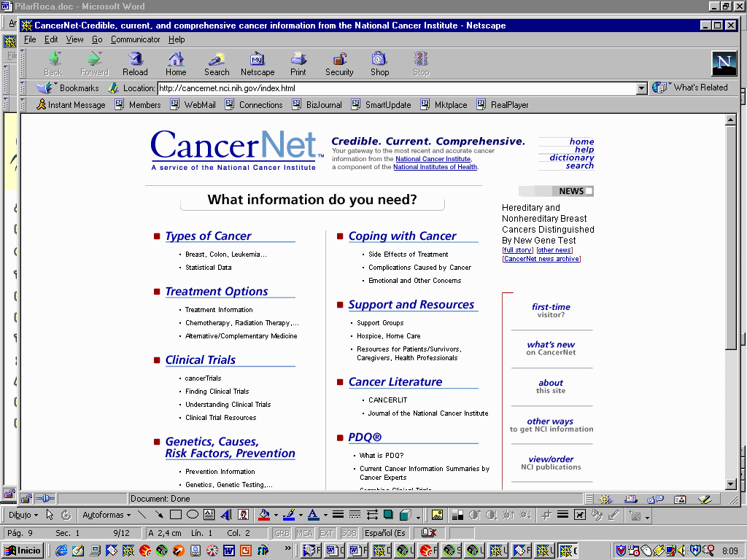The width and height of the screenshot is (747, 560).
Task: Select the rectangle drawing tool
Action: [x=176, y=515]
